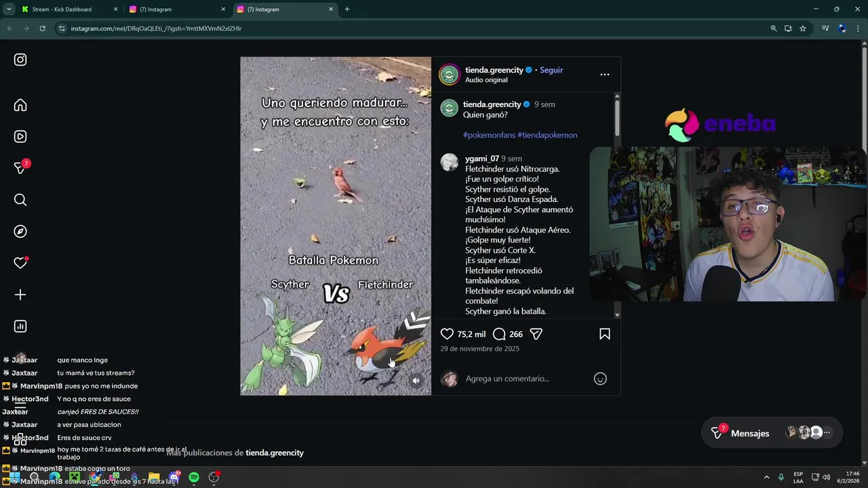Screen dimensions: 868x488
Task: Open Reels from the sidebar
Action: point(20,136)
